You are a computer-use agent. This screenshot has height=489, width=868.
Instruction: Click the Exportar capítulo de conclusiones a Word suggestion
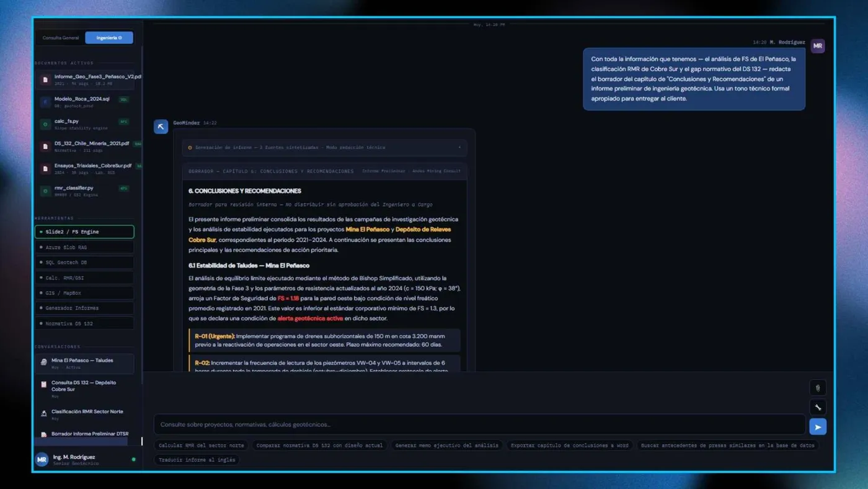click(x=570, y=446)
